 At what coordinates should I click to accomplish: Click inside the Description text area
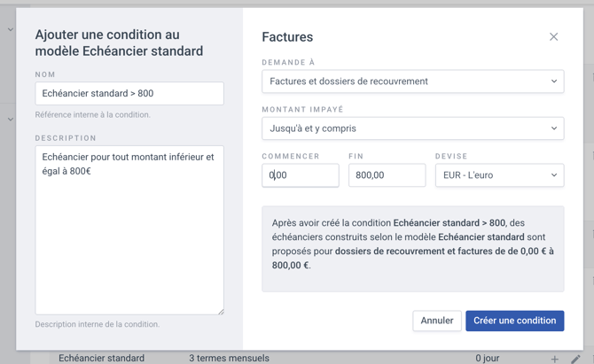pyautogui.click(x=129, y=230)
